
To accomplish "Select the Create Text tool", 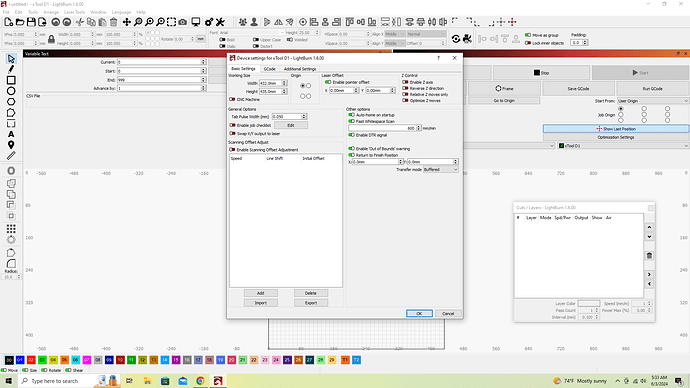I will [11, 134].
